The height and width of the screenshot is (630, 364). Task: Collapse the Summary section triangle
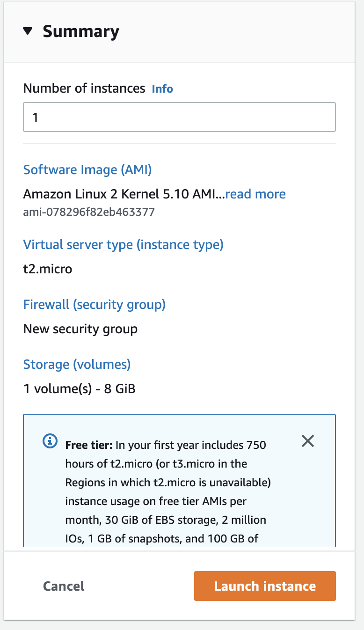coord(28,31)
